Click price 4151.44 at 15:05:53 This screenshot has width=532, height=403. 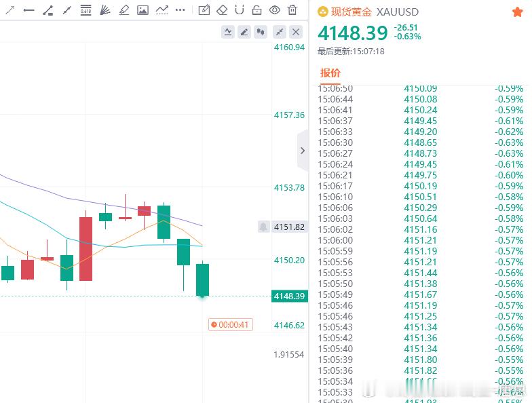(421, 273)
